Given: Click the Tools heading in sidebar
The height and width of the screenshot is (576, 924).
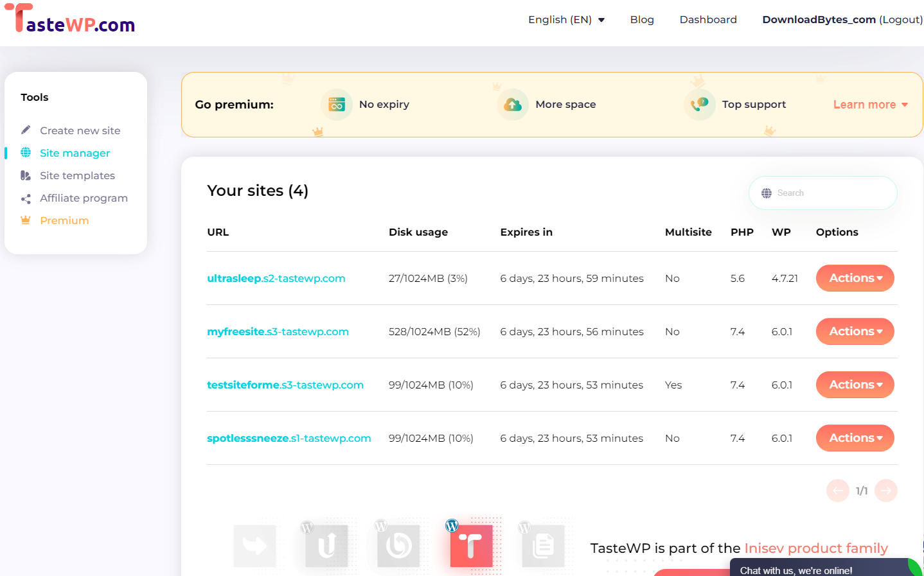Looking at the screenshot, I should point(35,98).
